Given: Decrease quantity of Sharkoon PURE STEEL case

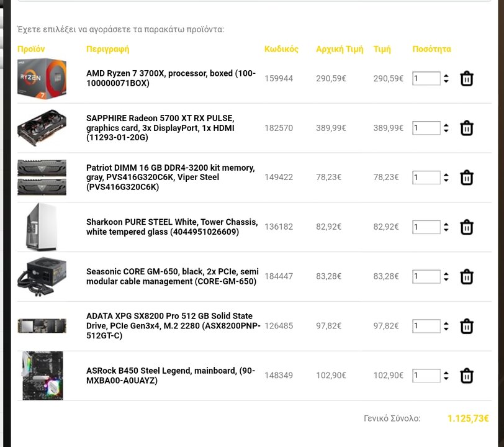Looking at the screenshot, I should (x=446, y=230).
